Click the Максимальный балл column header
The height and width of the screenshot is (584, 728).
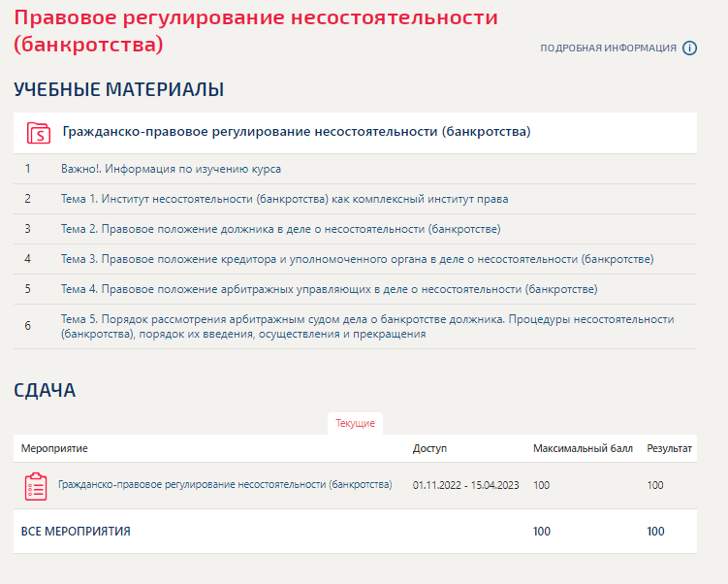[x=583, y=449]
